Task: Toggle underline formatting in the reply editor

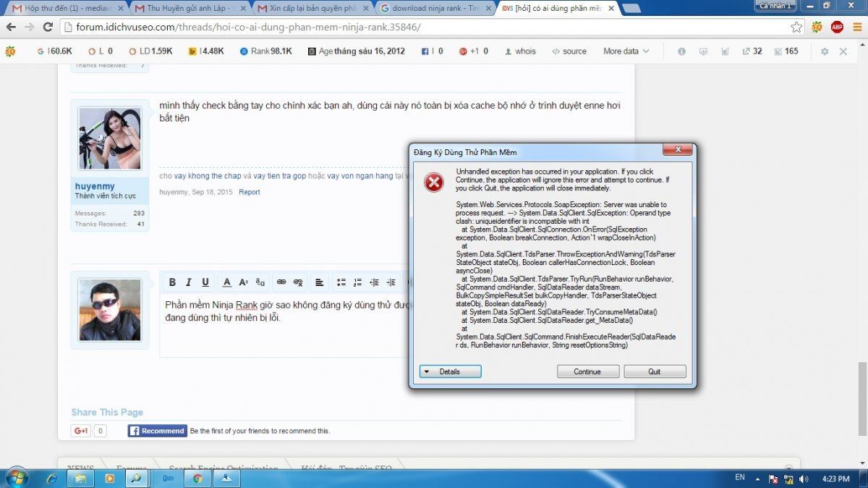Action: pyautogui.click(x=205, y=282)
